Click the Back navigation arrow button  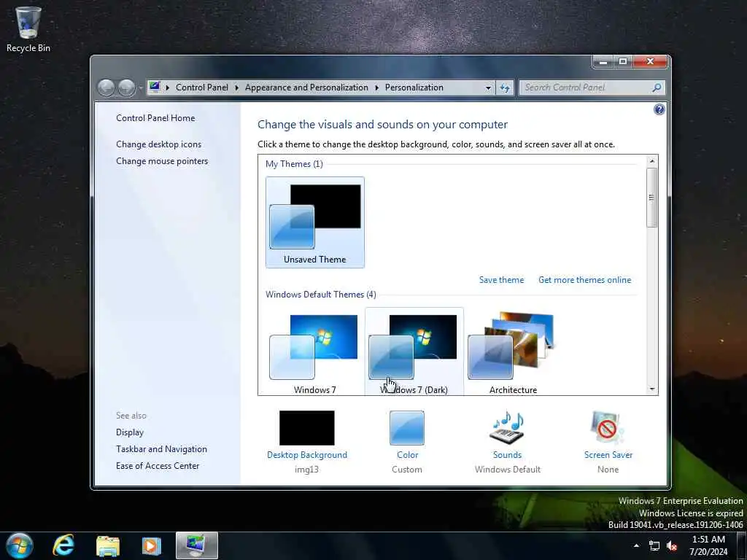(106, 87)
